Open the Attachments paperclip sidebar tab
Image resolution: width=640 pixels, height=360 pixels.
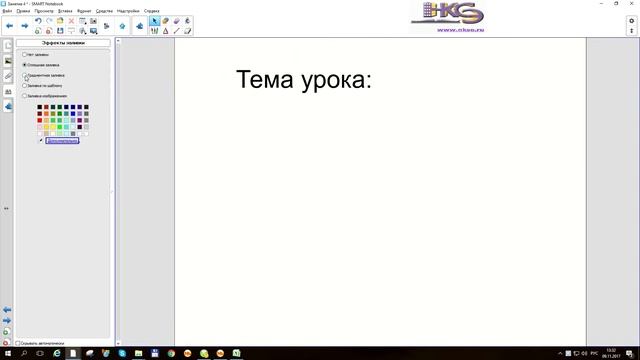tap(8, 76)
